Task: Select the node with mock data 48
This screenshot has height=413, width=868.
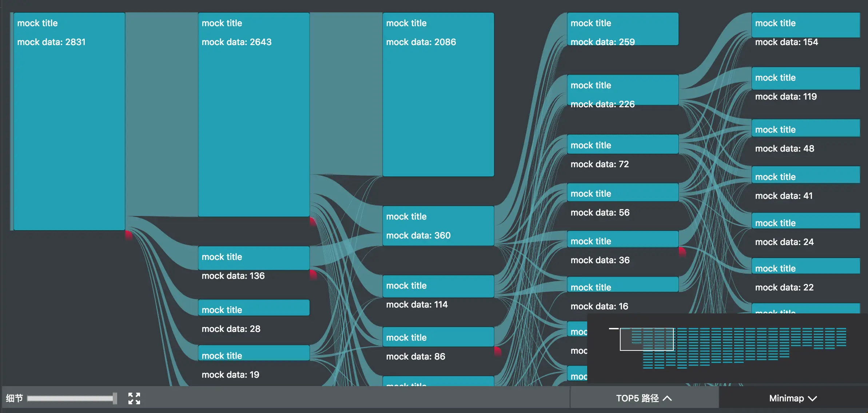Action: [x=805, y=128]
